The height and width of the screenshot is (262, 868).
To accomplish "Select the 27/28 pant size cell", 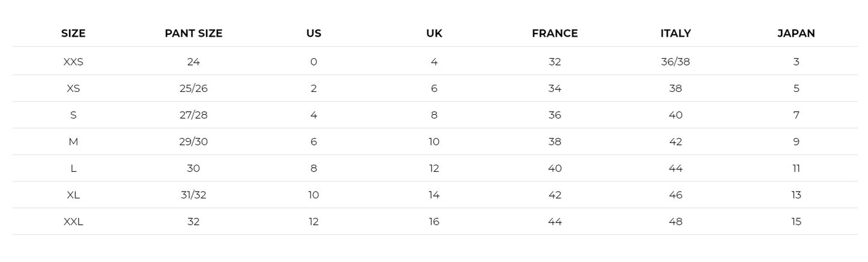I will [x=193, y=115].
